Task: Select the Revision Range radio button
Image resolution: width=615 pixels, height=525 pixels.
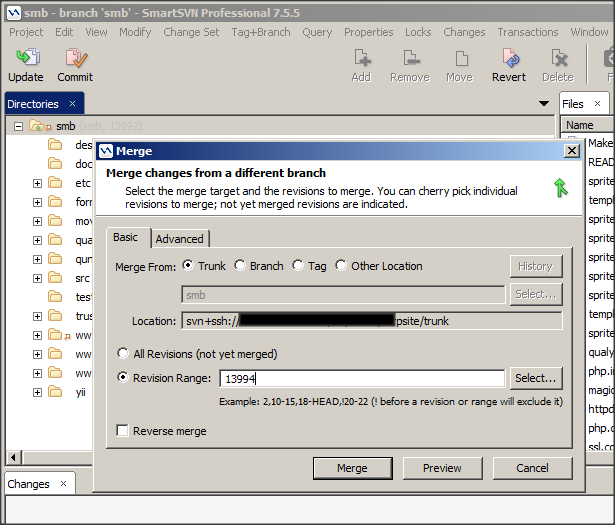Action: click(x=123, y=377)
